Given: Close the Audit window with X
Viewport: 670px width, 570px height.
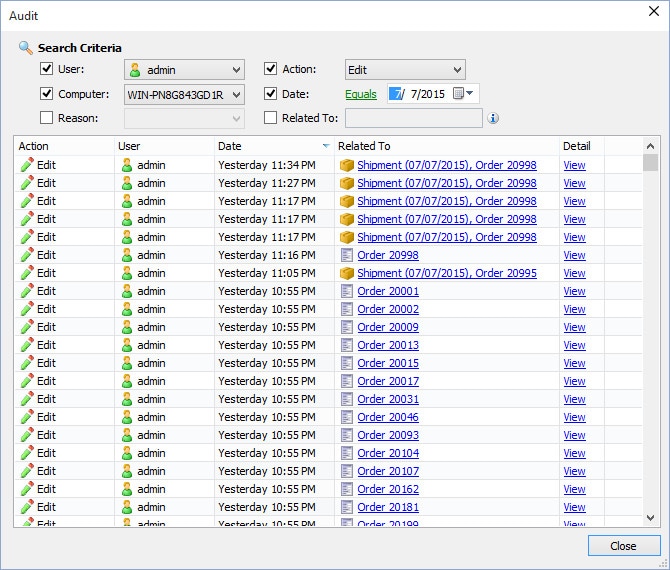Looking at the screenshot, I should [654, 11].
